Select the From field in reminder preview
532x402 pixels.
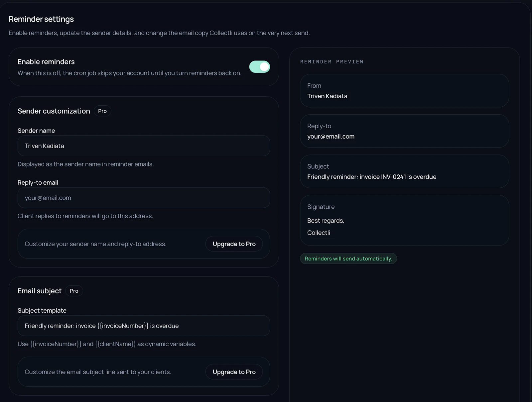coord(404,91)
